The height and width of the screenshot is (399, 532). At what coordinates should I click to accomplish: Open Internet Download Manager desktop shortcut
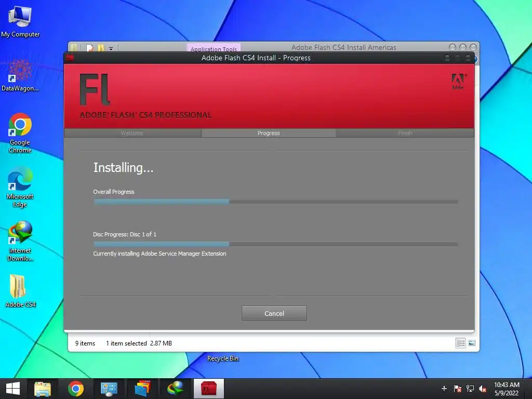[20, 242]
